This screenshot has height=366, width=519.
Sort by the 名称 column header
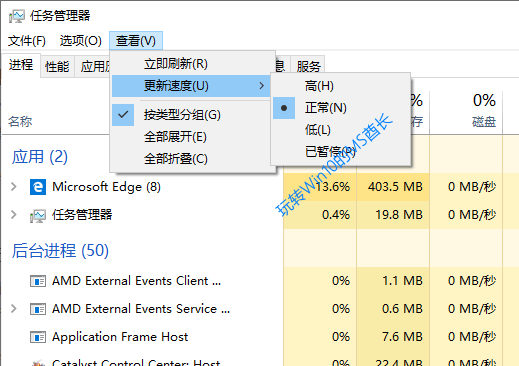pyautogui.click(x=20, y=121)
